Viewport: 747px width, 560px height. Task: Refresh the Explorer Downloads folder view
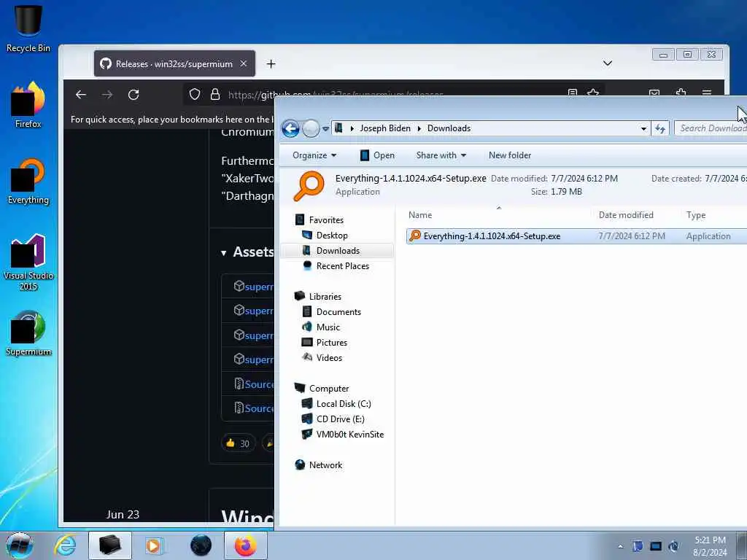[660, 128]
